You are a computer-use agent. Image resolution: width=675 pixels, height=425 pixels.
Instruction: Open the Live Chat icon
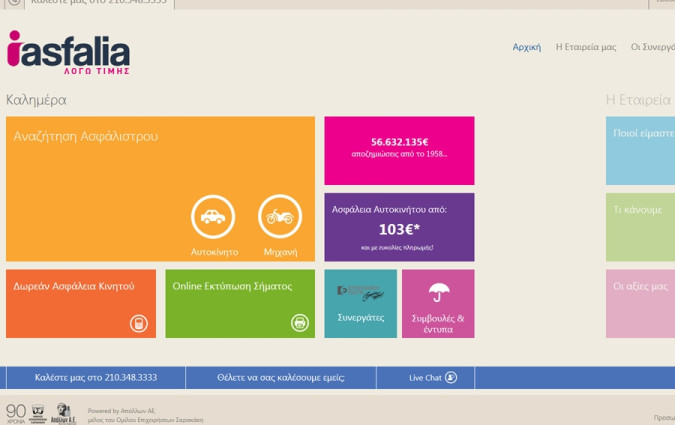(451, 377)
